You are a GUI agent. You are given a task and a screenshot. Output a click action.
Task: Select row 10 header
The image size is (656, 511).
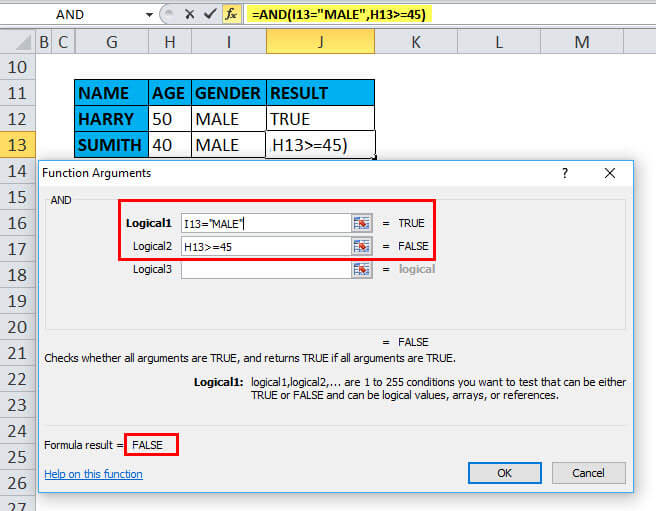tap(18, 67)
